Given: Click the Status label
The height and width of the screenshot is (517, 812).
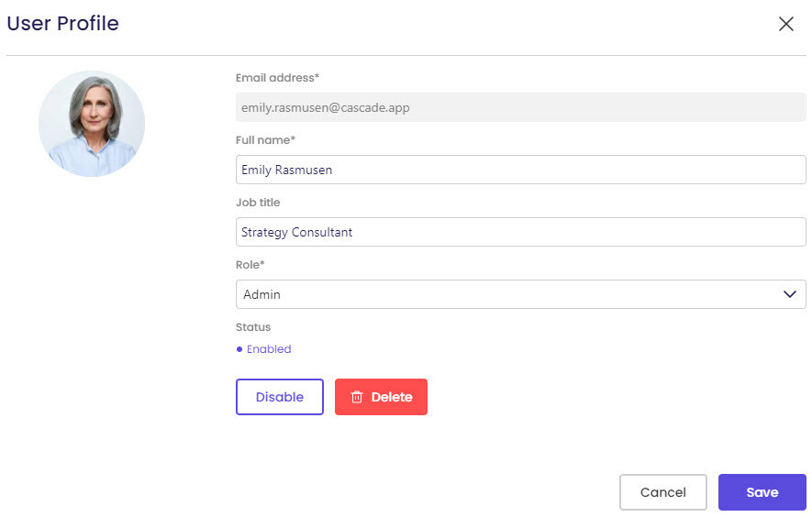Looking at the screenshot, I should (x=253, y=327).
